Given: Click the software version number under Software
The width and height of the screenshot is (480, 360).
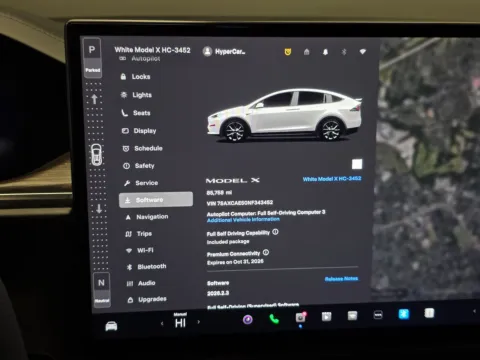Looking at the screenshot, I should click(218, 293).
